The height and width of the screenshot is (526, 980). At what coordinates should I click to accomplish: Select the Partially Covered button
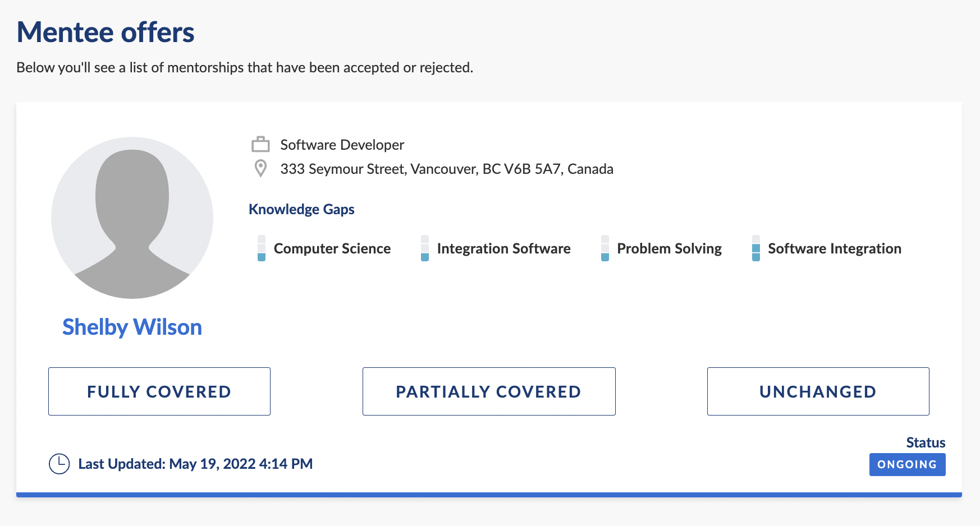coord(489,391)
